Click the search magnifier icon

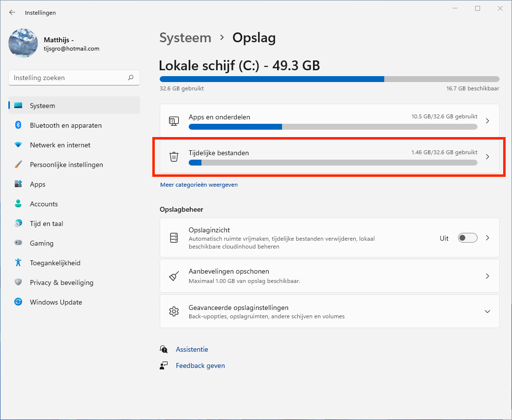(x=131, y=78)
